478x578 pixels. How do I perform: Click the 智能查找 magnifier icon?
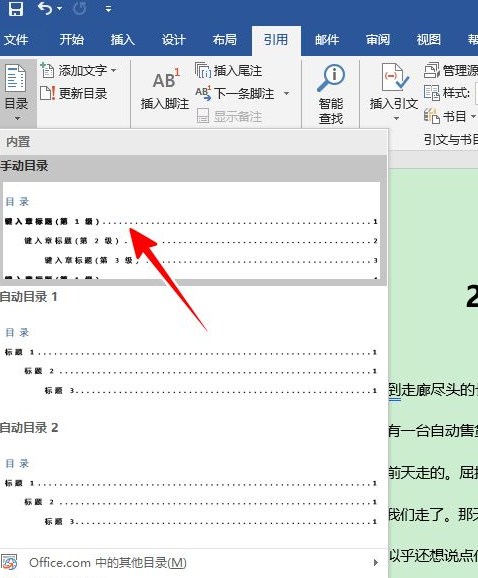[331, 78]
